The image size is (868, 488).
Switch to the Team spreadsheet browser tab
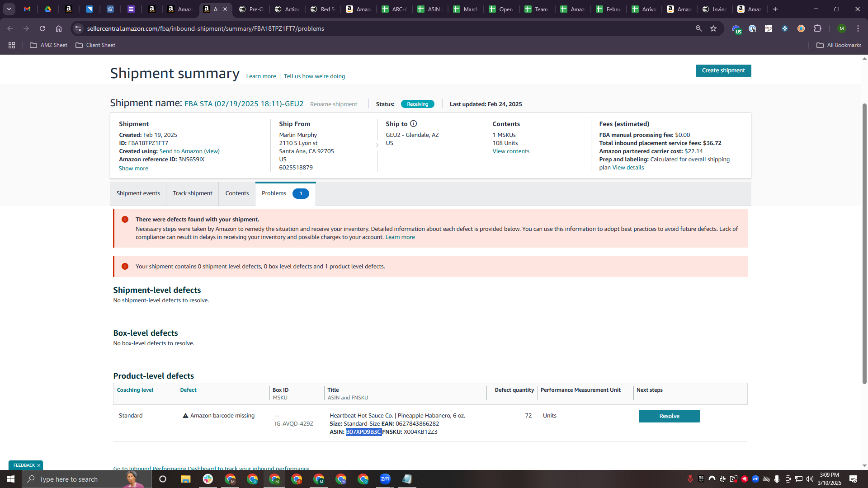coord(538,9)
